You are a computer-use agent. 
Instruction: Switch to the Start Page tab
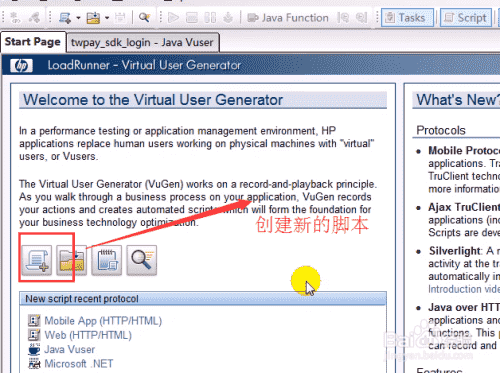(x=33, y=42)
